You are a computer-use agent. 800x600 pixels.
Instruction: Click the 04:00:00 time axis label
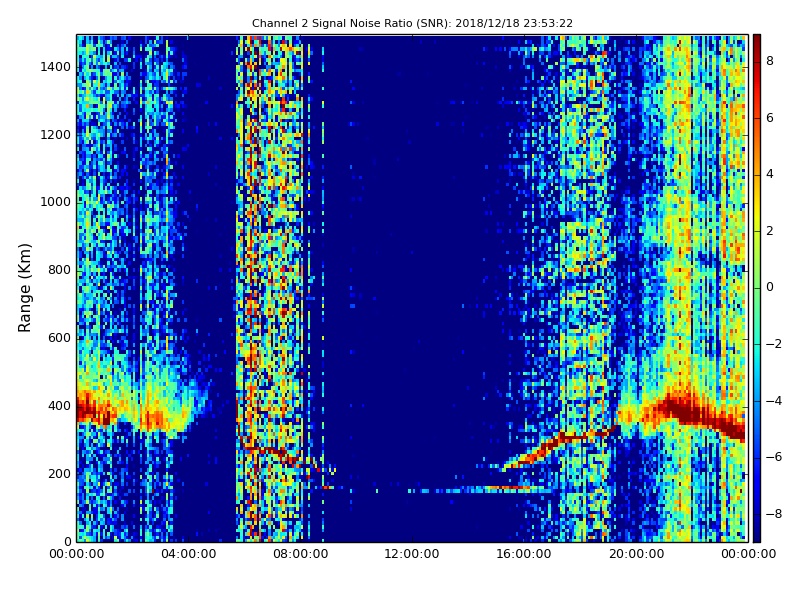point(189,554)
